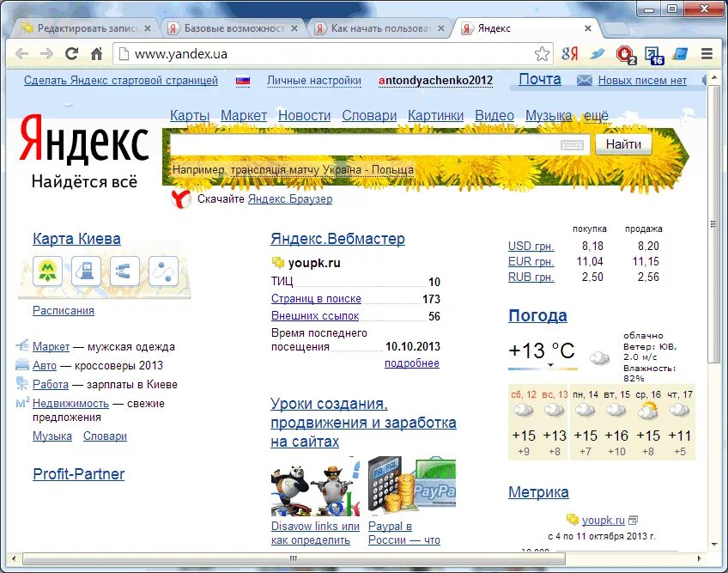
Task: Go back with the browser back arrow
Action: pyautogui.click(x=21, y=54)
